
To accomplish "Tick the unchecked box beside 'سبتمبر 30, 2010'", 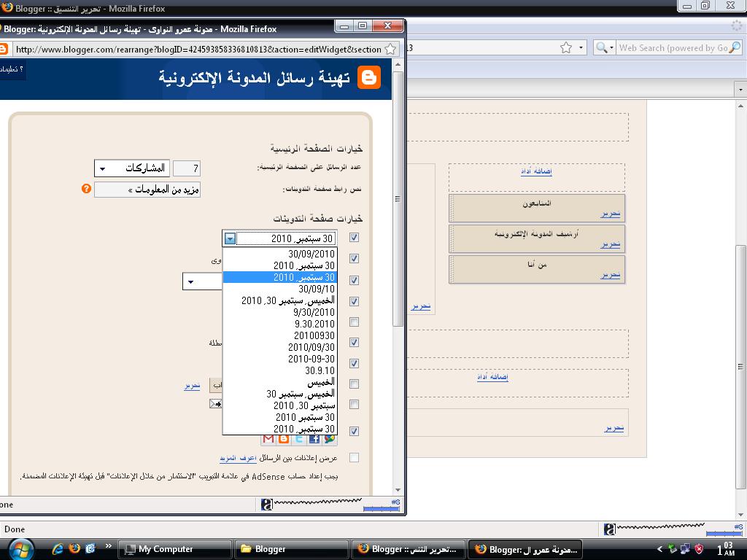I will click(354, 404).
